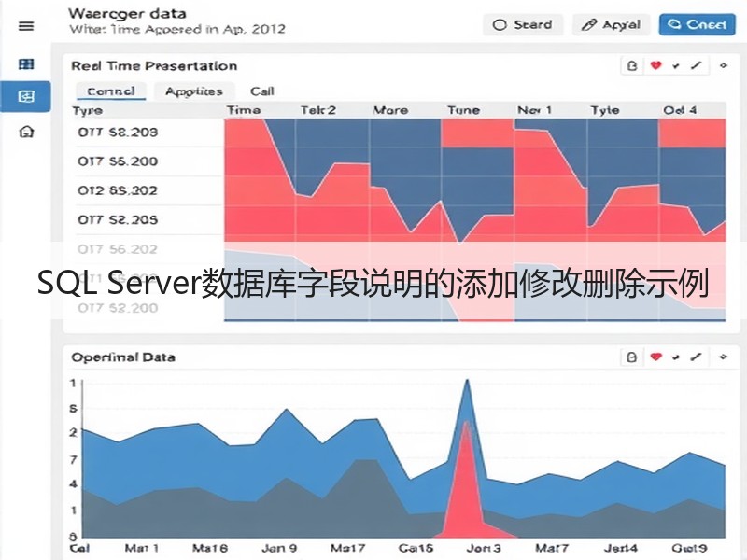Open the hamburger menu icon
The image size is (747, 560).
pos(26,26)
